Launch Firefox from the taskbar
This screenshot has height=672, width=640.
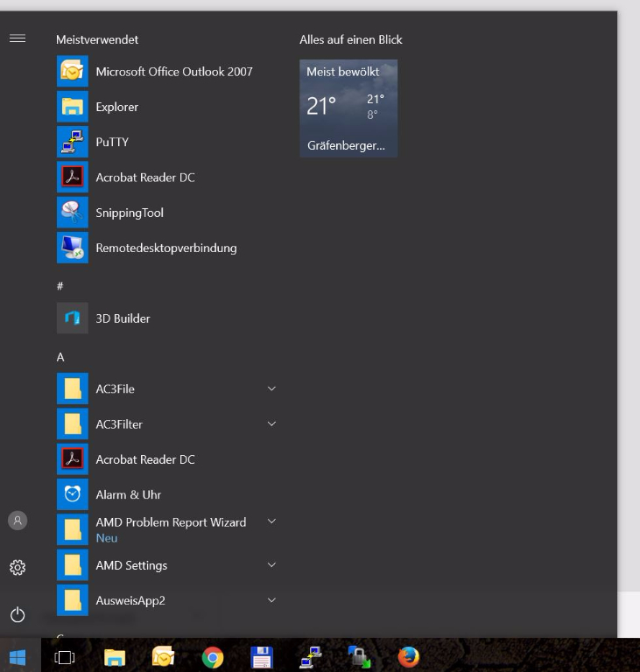tap(408, 657)
